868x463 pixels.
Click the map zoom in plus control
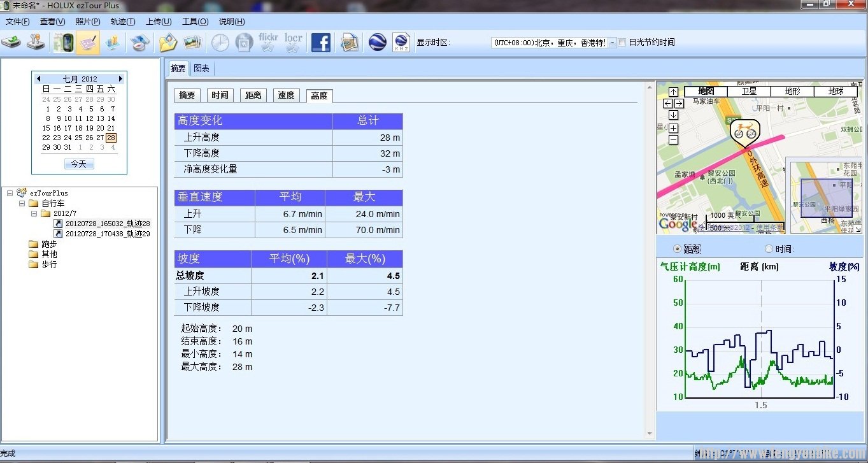coord(672,127)
